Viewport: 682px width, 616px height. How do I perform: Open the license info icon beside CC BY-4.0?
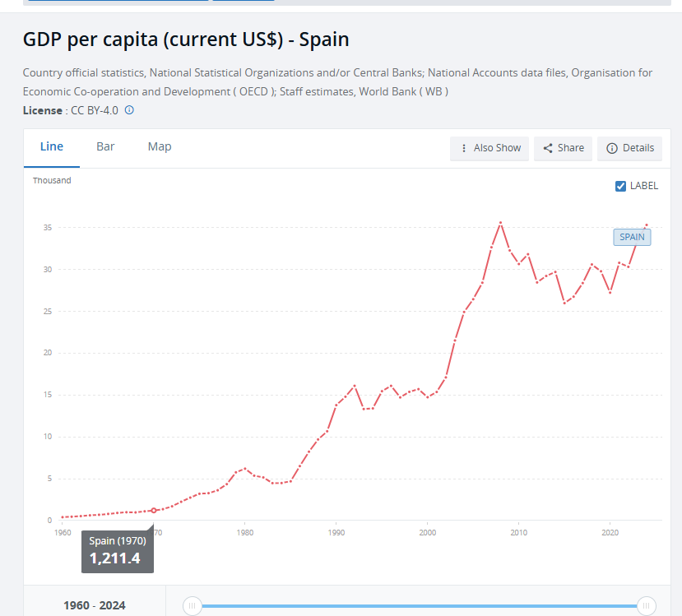point(129,110)
